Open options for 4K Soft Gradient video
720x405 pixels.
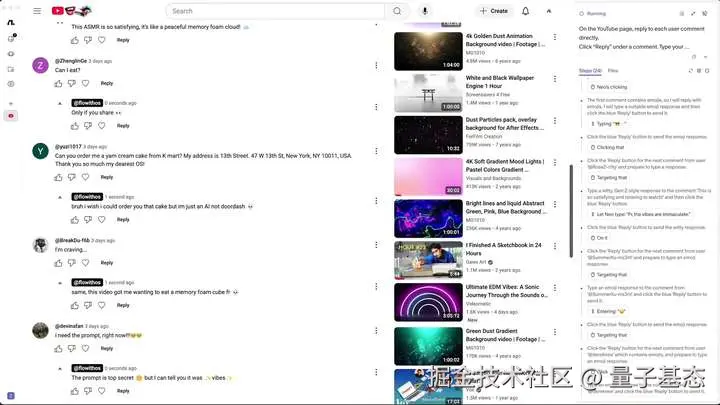coord(555,163)
